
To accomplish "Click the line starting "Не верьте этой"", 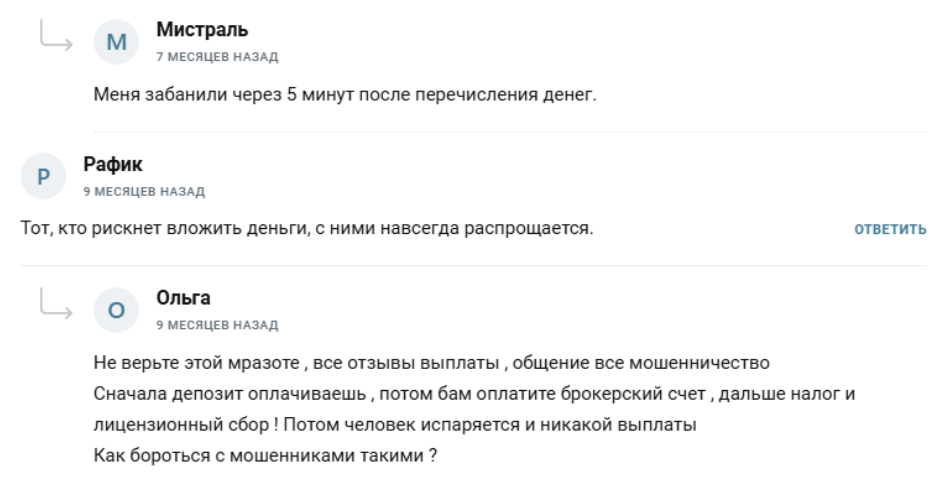I will pyautogui.click(x=430, y=361).
